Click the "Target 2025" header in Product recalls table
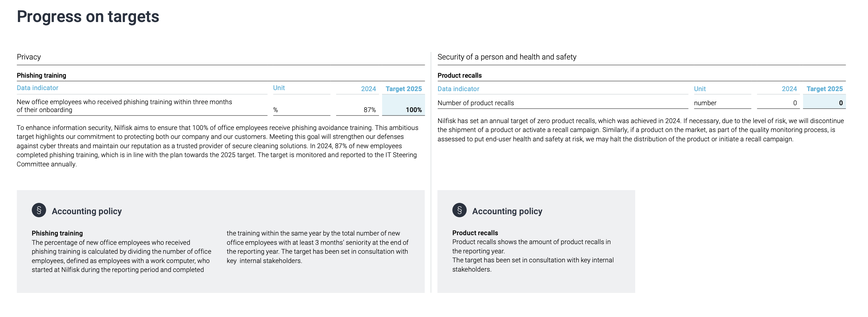The height and width of the screenshot is (317, 868). click(x=824, y=89)
